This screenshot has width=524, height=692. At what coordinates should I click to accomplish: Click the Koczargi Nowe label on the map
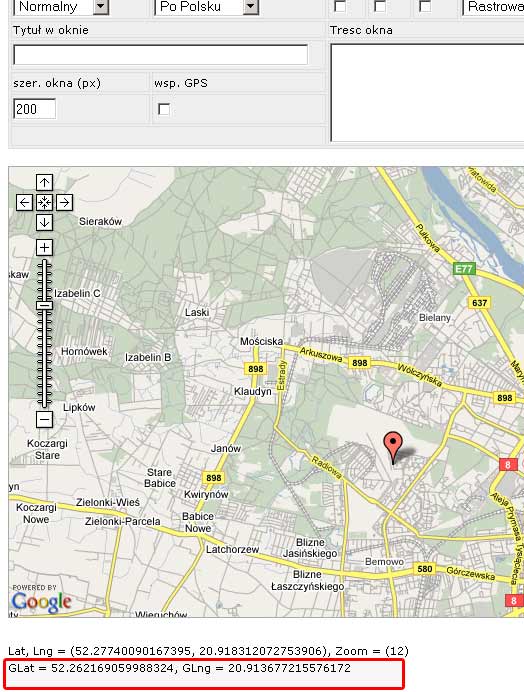[x=36, y=513]
